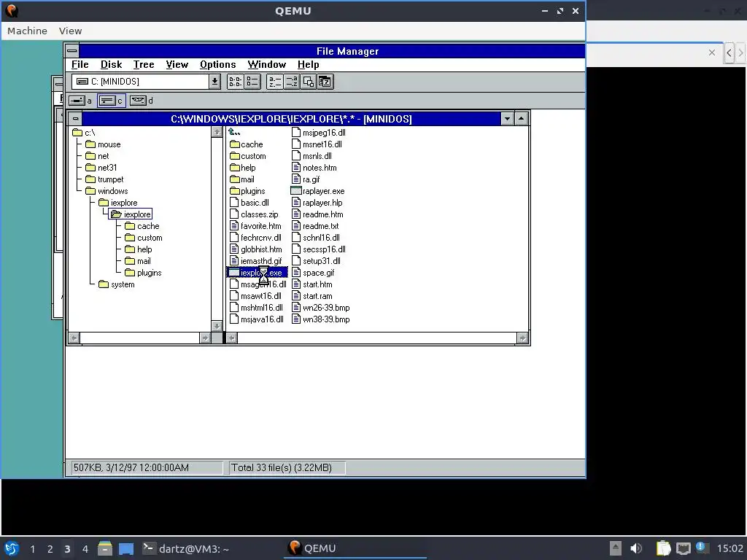The image size is (747, 560).
Task: Click the C: [MINIDOS] drive combo box
Action: coord(146,82)
